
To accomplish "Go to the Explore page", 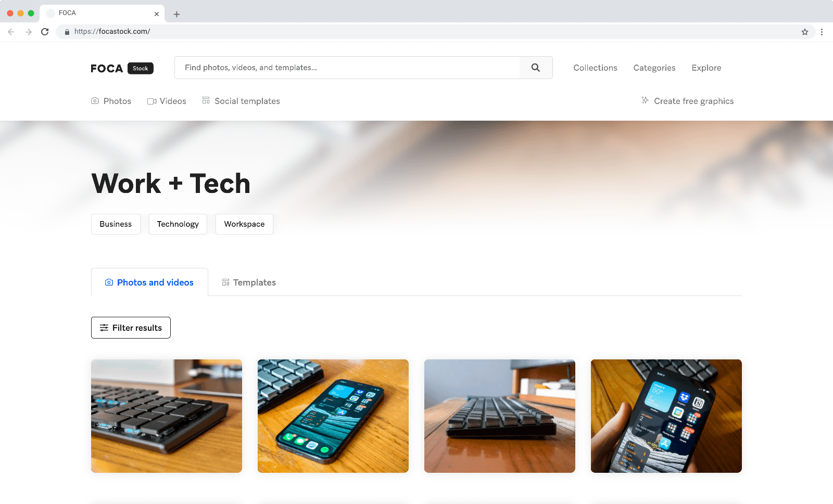I will 706,68.
